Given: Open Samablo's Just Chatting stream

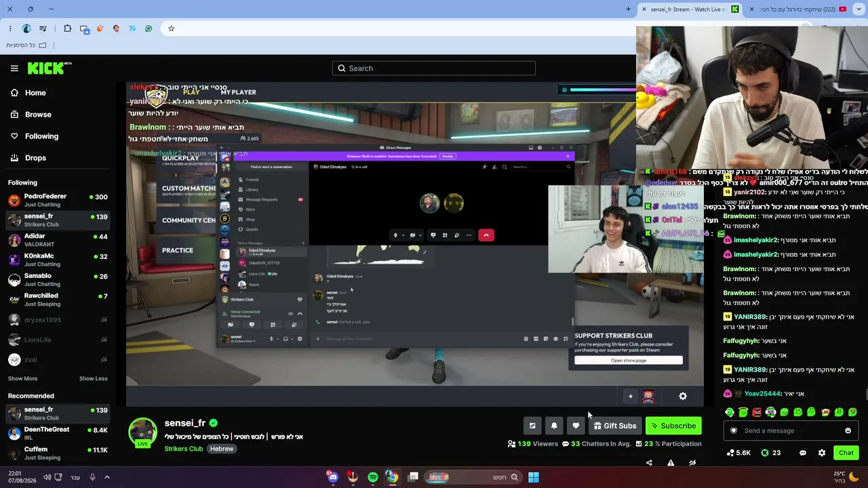Looking at the screenshot, I should click(x=58, y=280).
